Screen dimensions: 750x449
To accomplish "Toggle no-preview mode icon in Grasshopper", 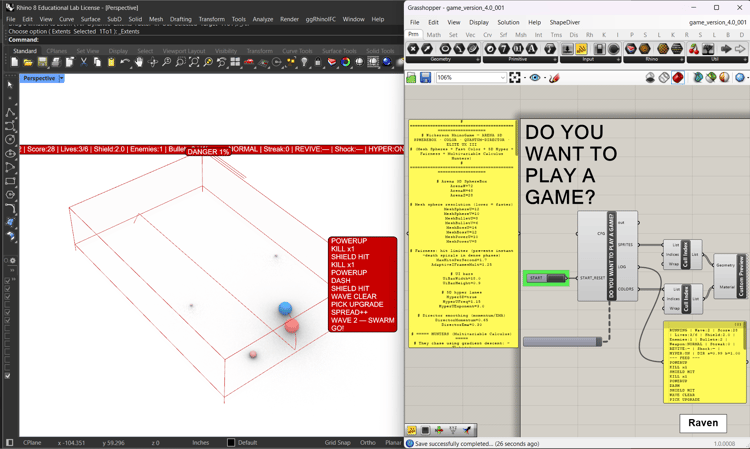I will (x=650, y=77).
